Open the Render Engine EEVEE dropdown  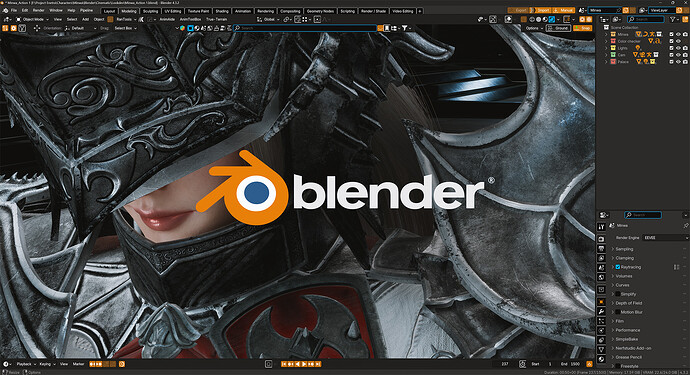click(665, 238)
